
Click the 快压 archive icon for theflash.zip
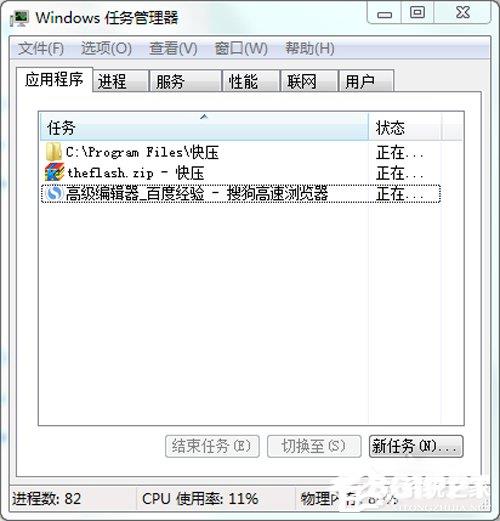click(54, 173)
